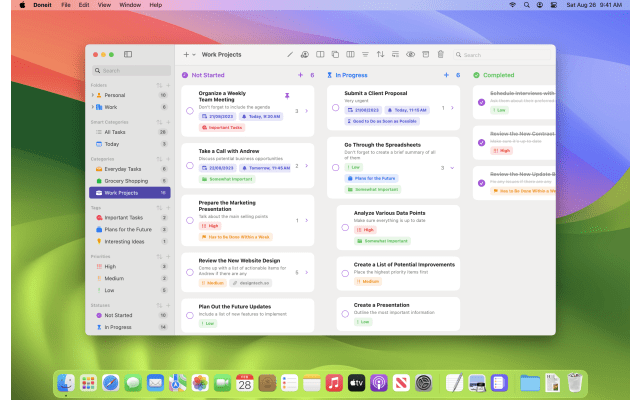The height and width of the screenshot is (400, 640).
Task: Mark Plan Out the Future Updates complete
Action: pos(190,315)
